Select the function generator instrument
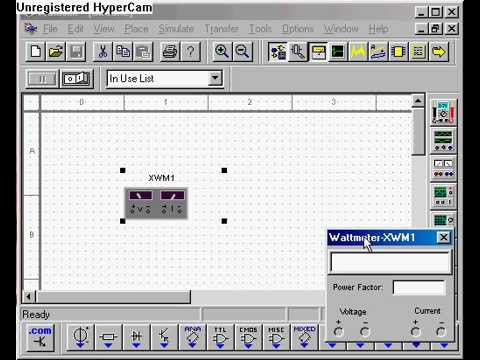The height and width of the screenshot is (360, 480). [x=443, y=140]
